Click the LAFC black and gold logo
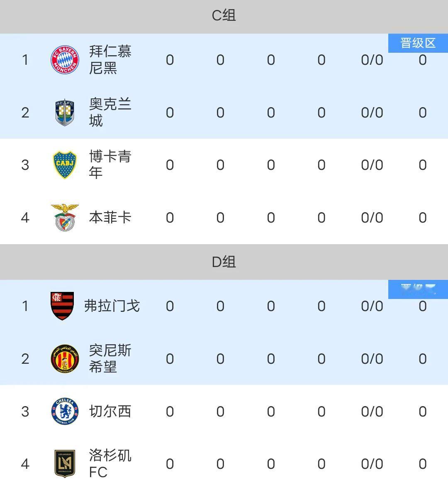The width and height of the screenshot is (448, 490). click(65, 464)
